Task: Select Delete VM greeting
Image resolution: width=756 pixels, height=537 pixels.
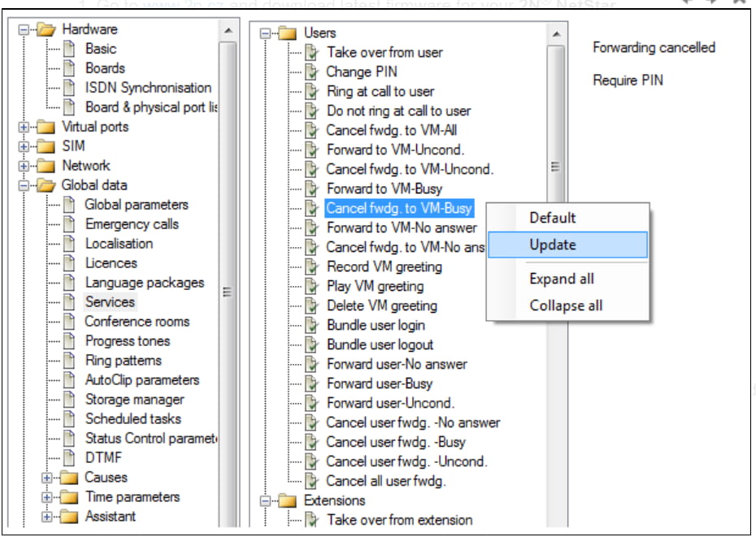Action: coord(382,305)
